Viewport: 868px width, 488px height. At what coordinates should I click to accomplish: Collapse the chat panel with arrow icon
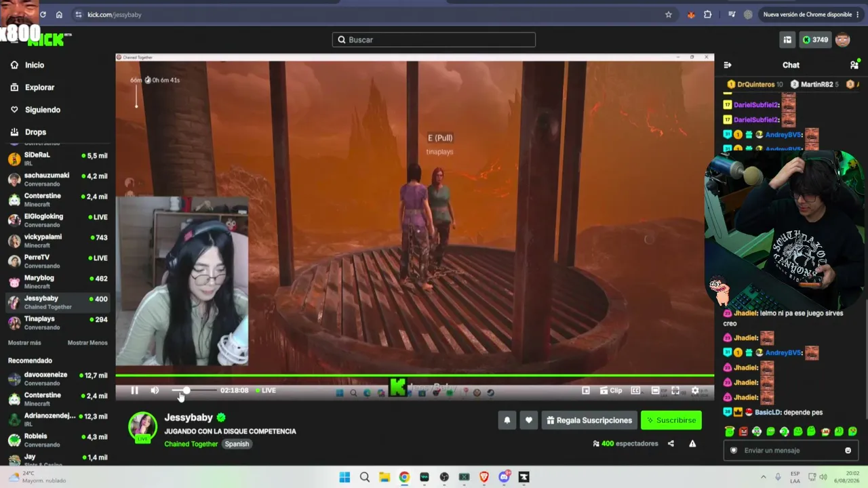tap(728, 65)
